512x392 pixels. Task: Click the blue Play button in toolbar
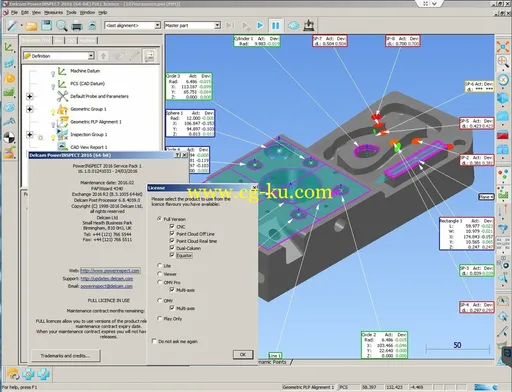pyautogui.click(x=260, y=25)
